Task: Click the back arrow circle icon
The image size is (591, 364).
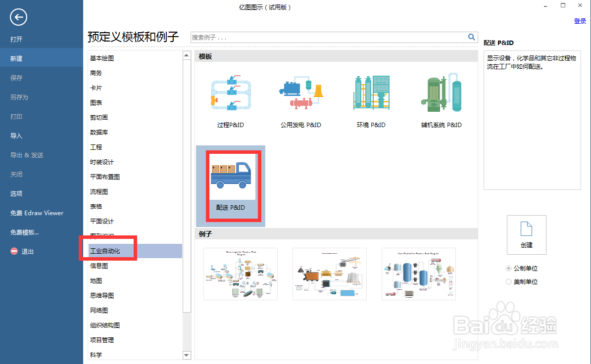Action: 18,17
